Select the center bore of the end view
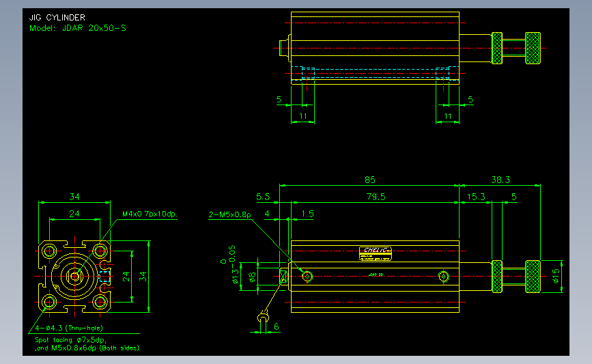Viewport: 592px width, 364px height. 74,277
